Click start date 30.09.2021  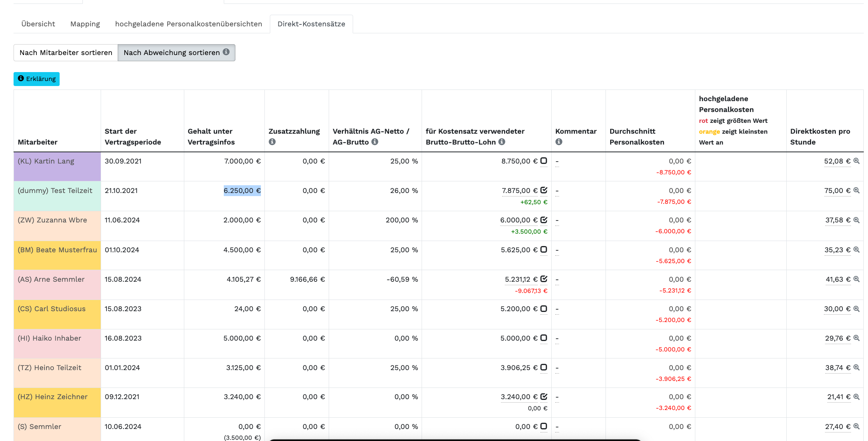pyautogui.click(x=123, y=161)
